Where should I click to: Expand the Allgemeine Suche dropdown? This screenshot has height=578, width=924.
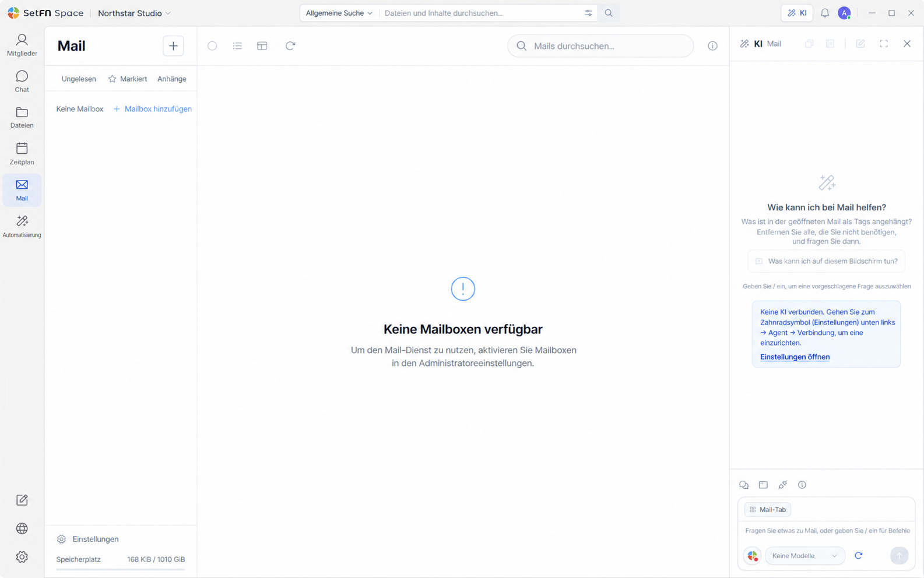coord(339,13)
